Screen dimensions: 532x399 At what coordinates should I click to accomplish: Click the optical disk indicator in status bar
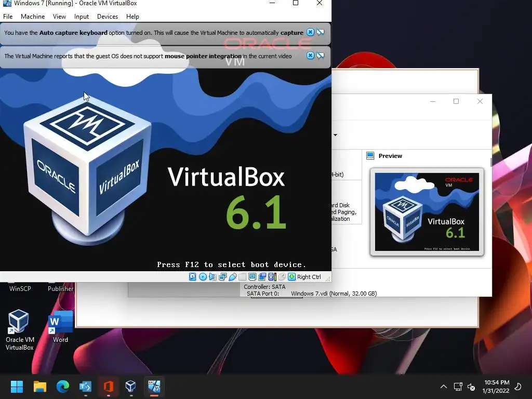pyautogui.click(x=203, y=277)
